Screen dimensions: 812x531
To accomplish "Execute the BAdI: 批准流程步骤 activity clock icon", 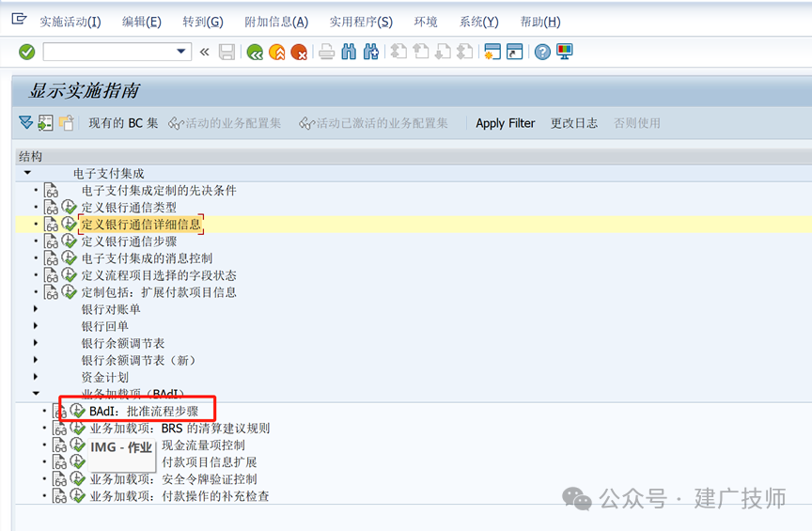I will 78,411.
